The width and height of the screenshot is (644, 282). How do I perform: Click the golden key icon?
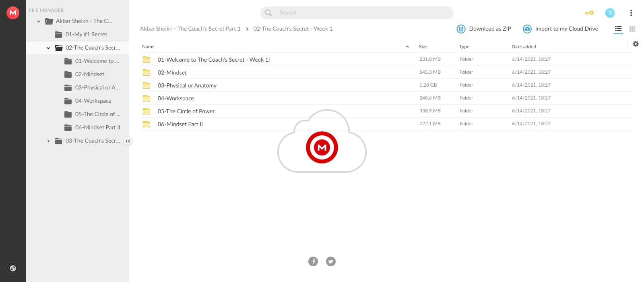point(589,13)
